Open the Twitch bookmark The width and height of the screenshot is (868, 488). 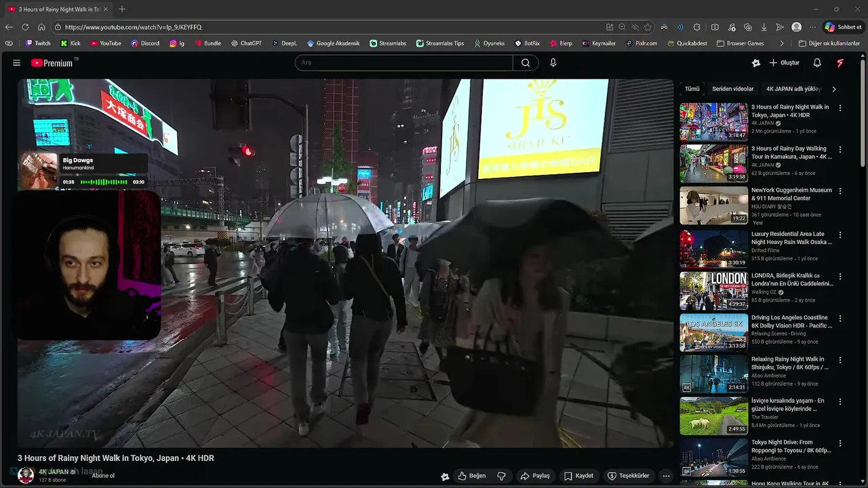38,43
